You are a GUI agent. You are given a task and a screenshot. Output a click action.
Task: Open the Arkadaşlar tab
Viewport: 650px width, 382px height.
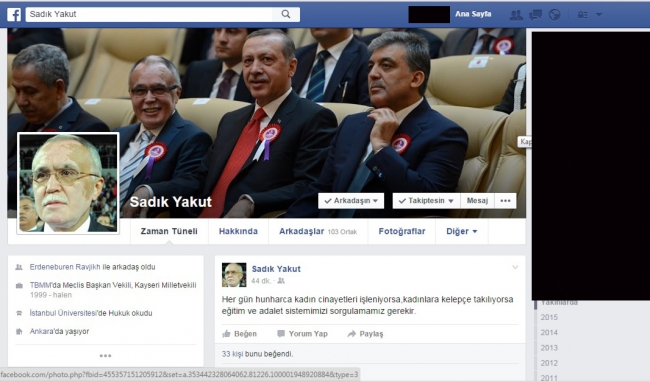pos(318,231)
